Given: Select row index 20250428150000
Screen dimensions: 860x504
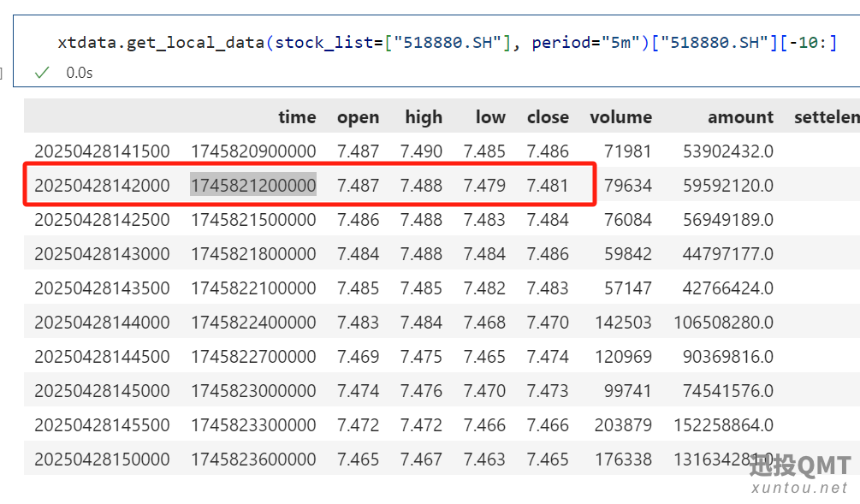Looking at the screenshot, I should (x=102, y=459).
